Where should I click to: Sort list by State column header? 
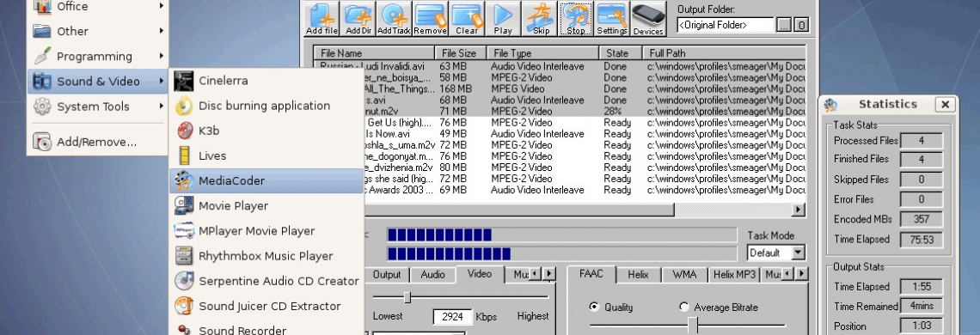pyautogui.click(x=621, y=53)
